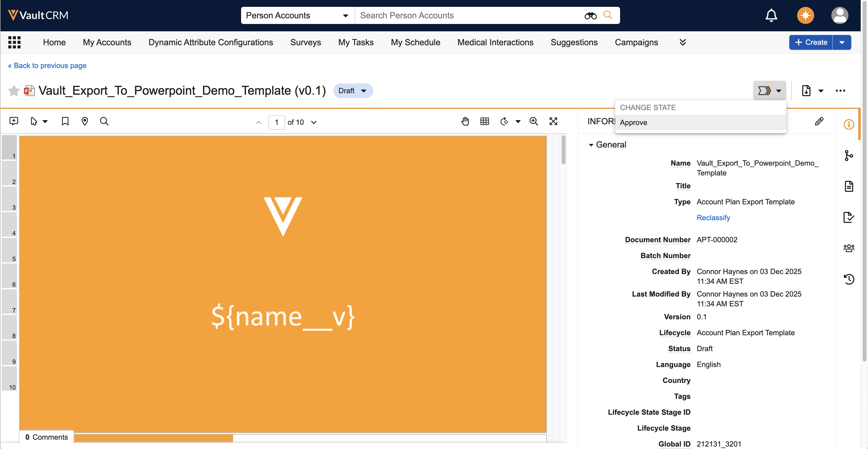This screenshot has height=449, width=868.
Task: Select Approve from Change State menu
Action: click(x=634, y=122)
